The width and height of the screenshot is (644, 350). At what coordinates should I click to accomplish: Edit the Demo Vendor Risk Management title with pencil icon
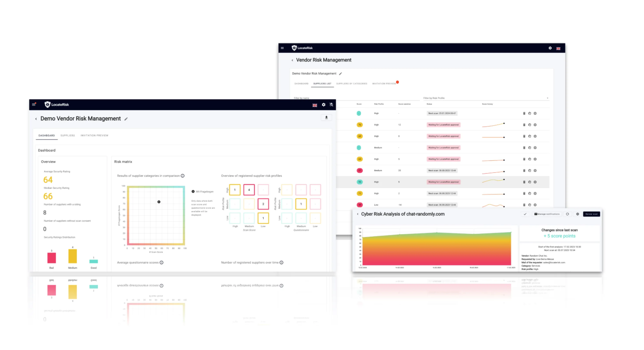[x=126, y=119]
